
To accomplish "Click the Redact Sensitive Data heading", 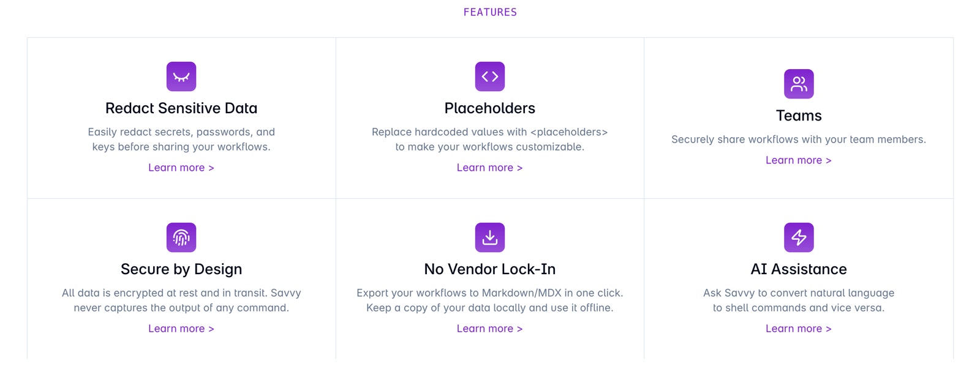I will click(181, 108).
